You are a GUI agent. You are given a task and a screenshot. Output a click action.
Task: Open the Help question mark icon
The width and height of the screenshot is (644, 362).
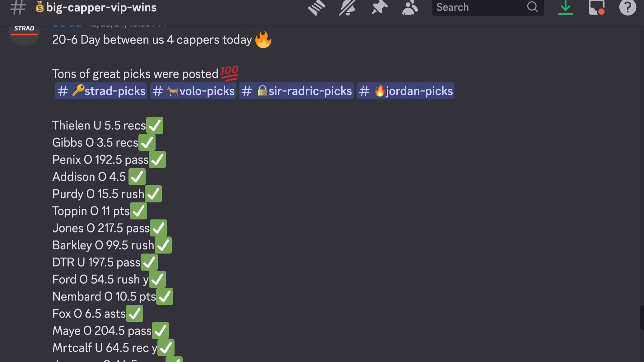pyautogui.click(x=628, y=7)
